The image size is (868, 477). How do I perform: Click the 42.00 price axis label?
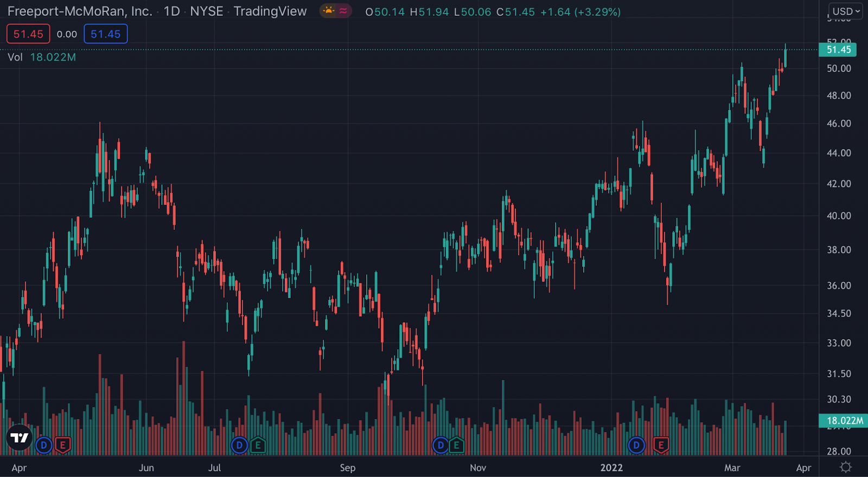pyautogui.click(x=839, y=184)
